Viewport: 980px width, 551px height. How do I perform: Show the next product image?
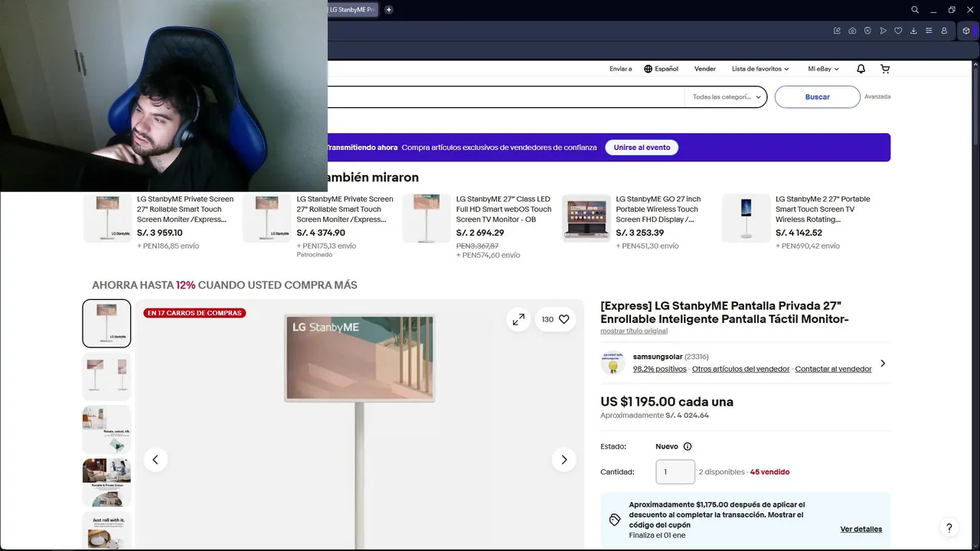[x=564, y=460]
